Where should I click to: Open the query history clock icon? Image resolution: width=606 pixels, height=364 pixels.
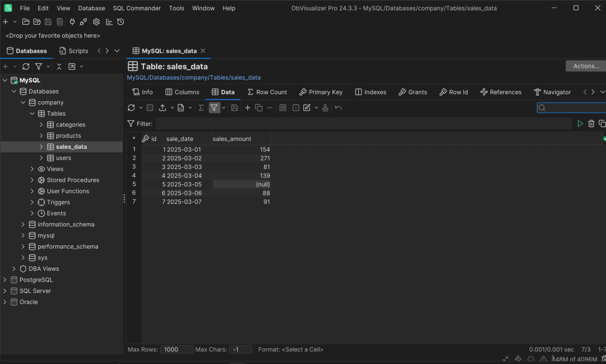point(121,22)
